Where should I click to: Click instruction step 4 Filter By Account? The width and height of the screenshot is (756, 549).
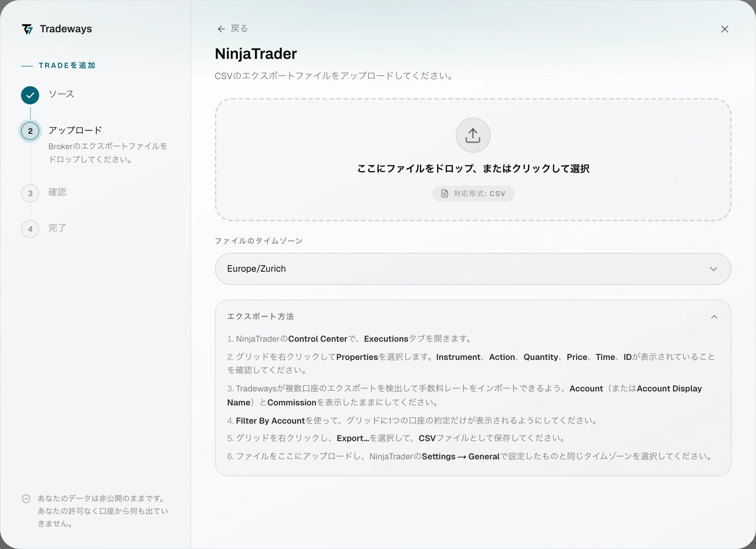point(412,421)
